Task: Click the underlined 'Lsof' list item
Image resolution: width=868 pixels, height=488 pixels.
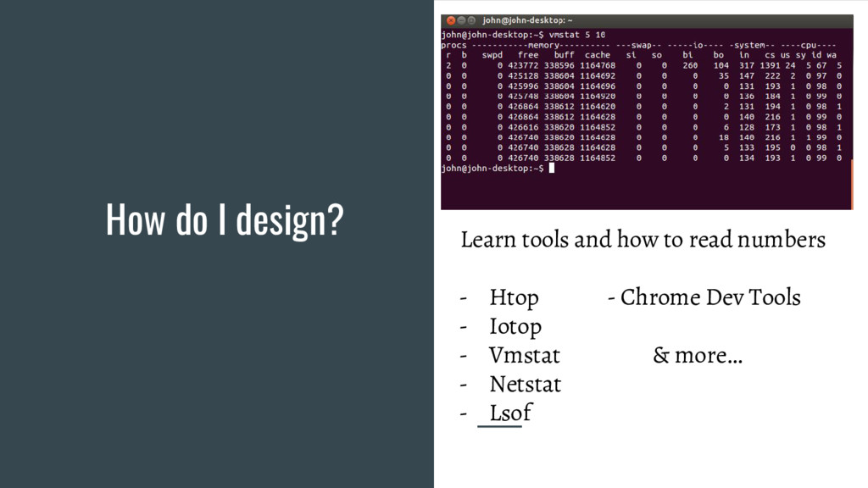Action: click(510, 413)
